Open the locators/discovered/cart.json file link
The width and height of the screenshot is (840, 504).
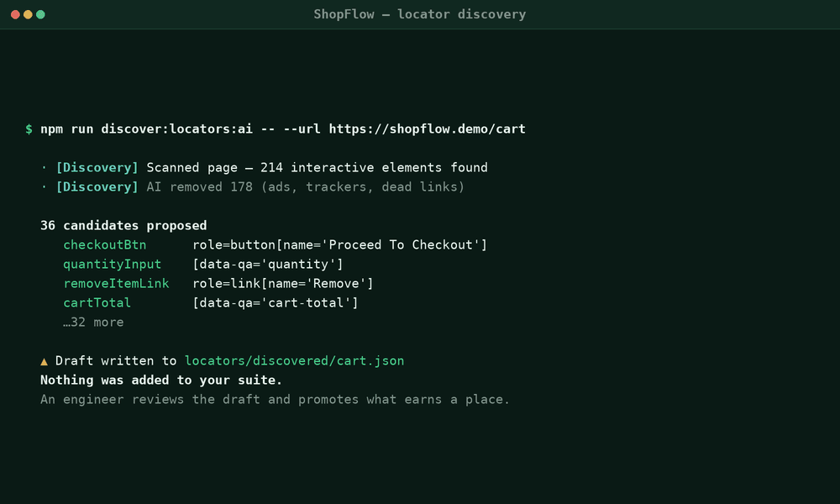click(294, 360)
